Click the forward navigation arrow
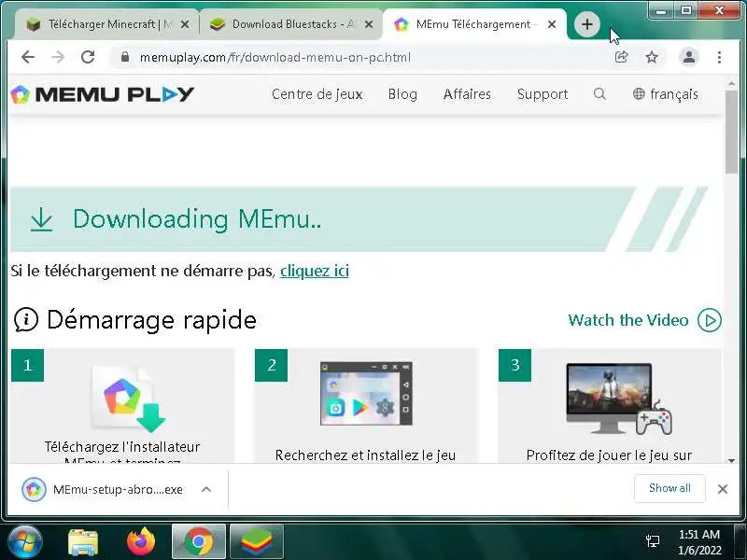This screenshot has height=560, width=747. [58, 57]
